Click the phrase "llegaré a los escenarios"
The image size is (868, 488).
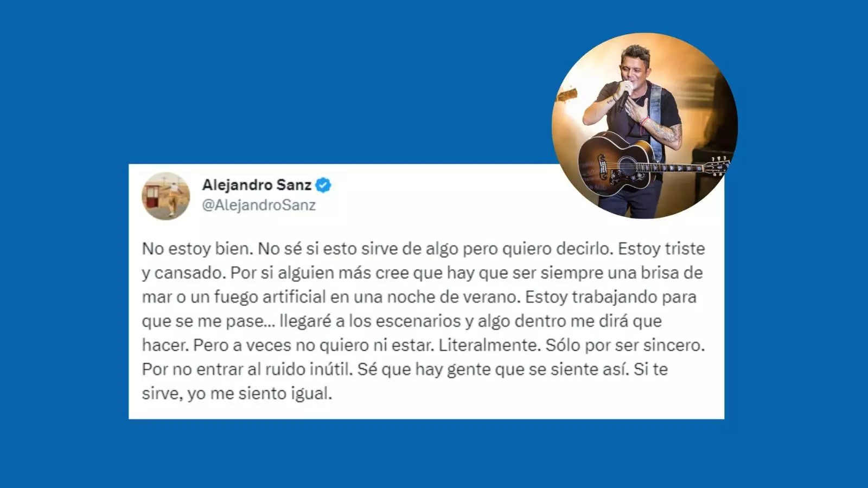tap(370, 321)
